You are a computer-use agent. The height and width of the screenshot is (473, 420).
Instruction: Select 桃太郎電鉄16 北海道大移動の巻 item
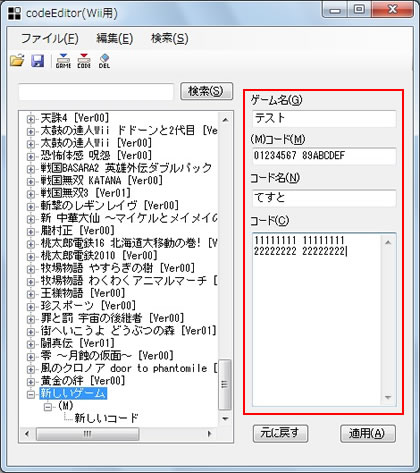(x=129, y=243)
